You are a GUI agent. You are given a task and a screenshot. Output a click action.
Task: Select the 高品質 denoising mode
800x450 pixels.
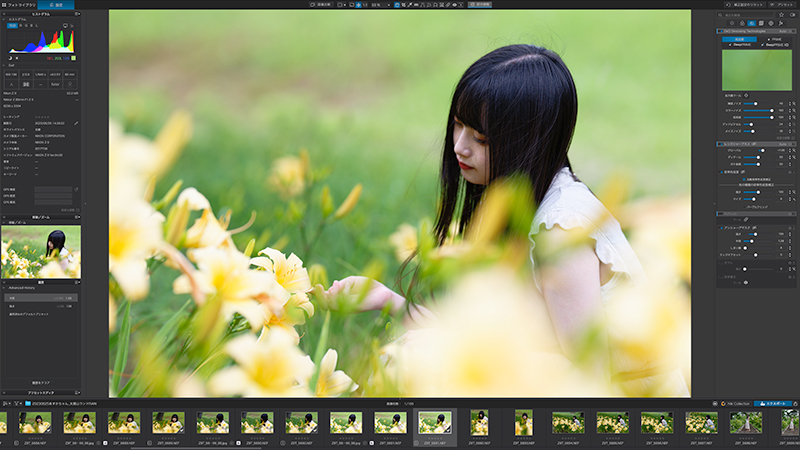tap(739, 39)
